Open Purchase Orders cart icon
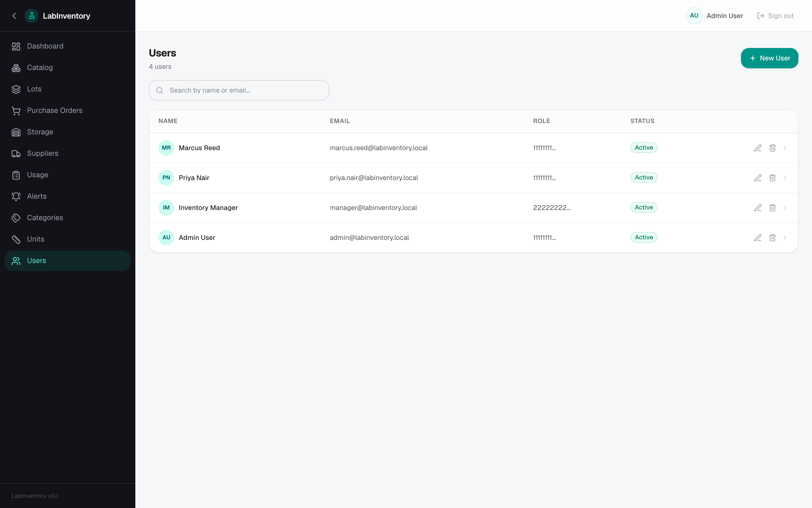Screen dimensions: 812x508 click(x=16, y=111)
